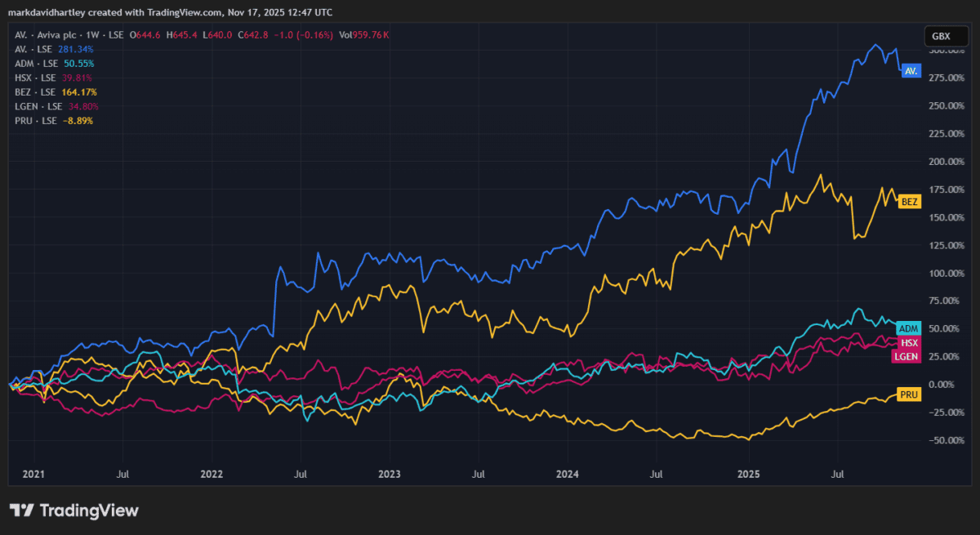Select the LGEN badge near the ADM label
Viewport: 980px width, 535px height.
pyautogui.click(x=906, y=358)
